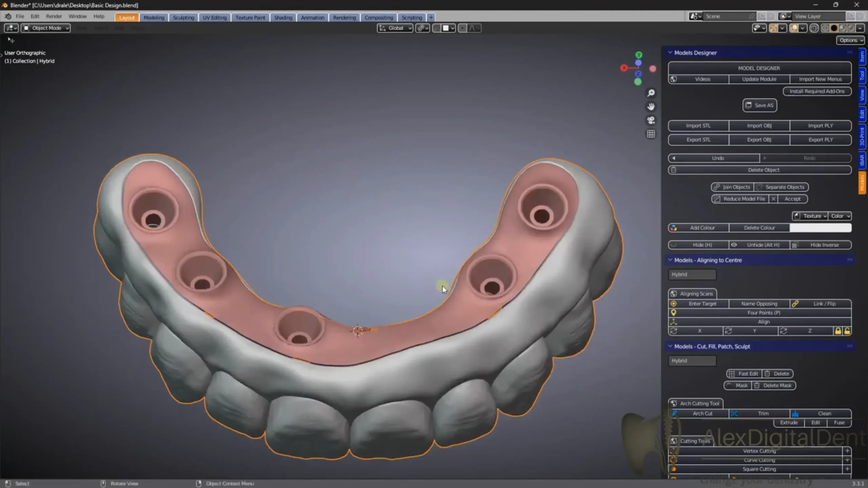The height and width of the screenshot is (488, 868).
Task: Click the Aligning Scans globe icon
Action: 674,294
